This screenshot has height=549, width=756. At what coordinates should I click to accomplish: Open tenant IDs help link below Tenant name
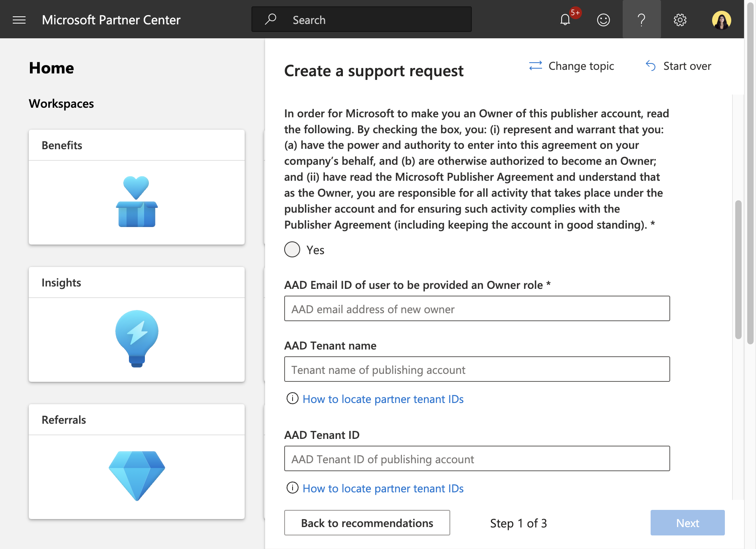(x=383, y=399)
